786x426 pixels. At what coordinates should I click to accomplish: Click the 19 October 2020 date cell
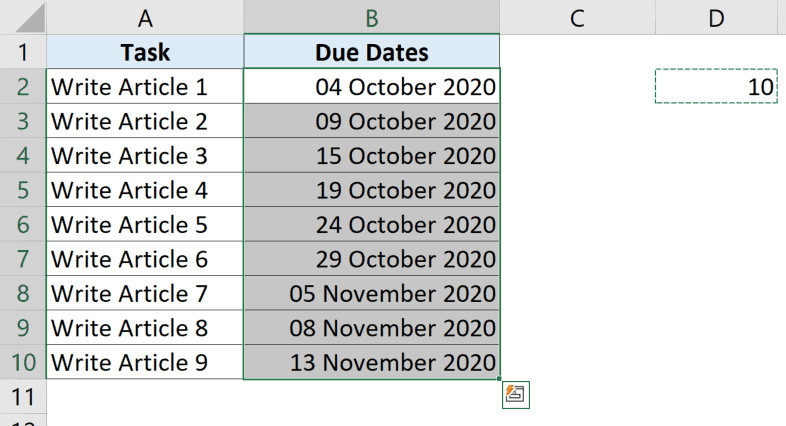371,189
